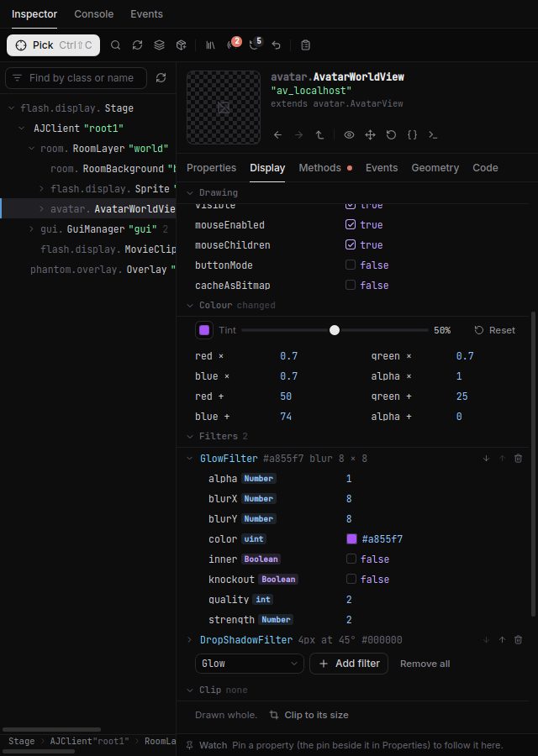
Task: Collapse the room.RoomLayer world node
Action: (x=32, y=149)
